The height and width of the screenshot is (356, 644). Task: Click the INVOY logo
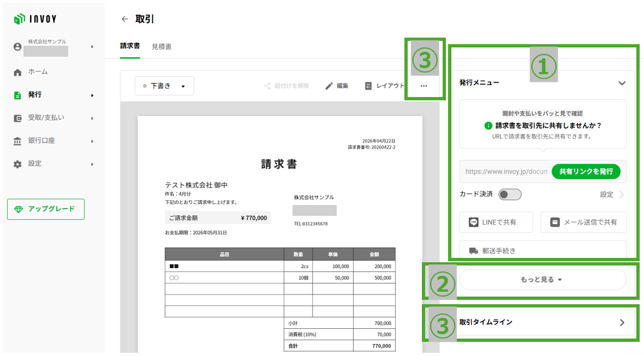tap(35, 19)
